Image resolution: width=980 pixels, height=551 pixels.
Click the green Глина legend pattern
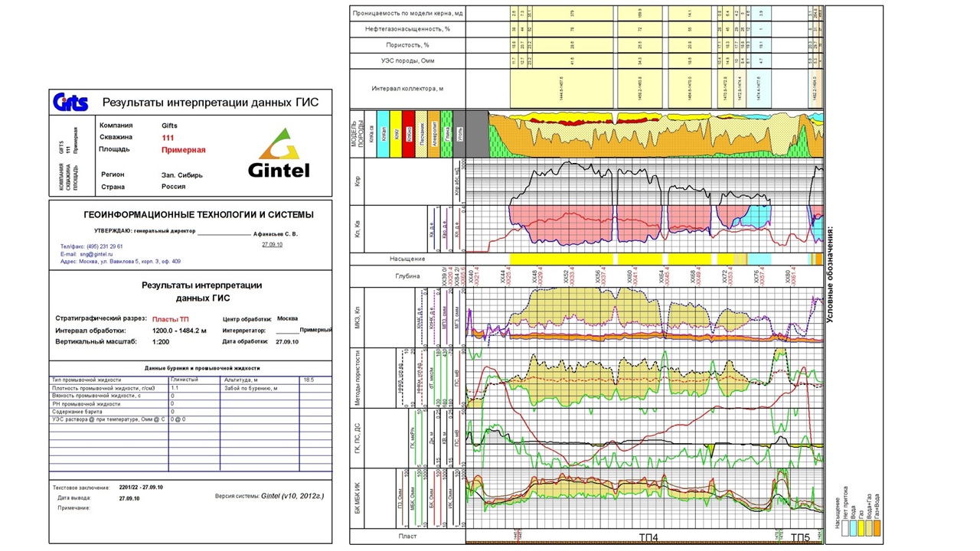pyautogui.click(x=446, y=135)
